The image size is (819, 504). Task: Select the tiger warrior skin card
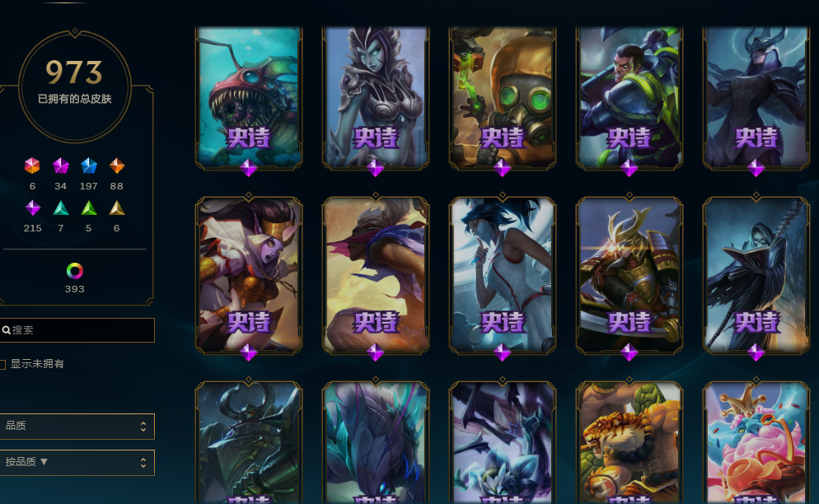point(629,443)
